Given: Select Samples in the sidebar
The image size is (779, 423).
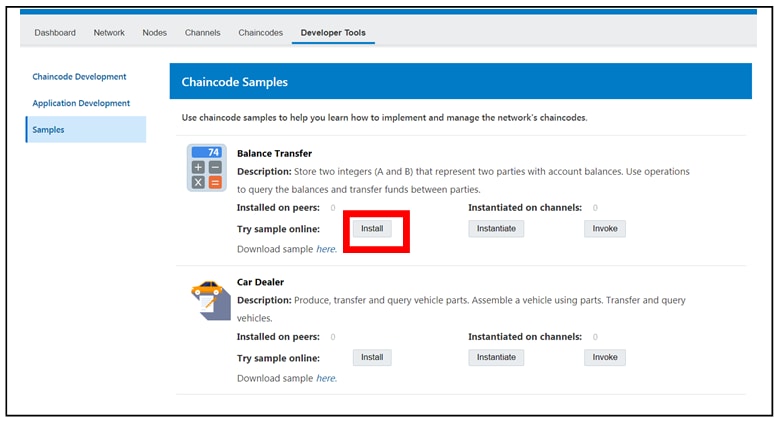Looking at the screenshot, I should tap(48, 130).
